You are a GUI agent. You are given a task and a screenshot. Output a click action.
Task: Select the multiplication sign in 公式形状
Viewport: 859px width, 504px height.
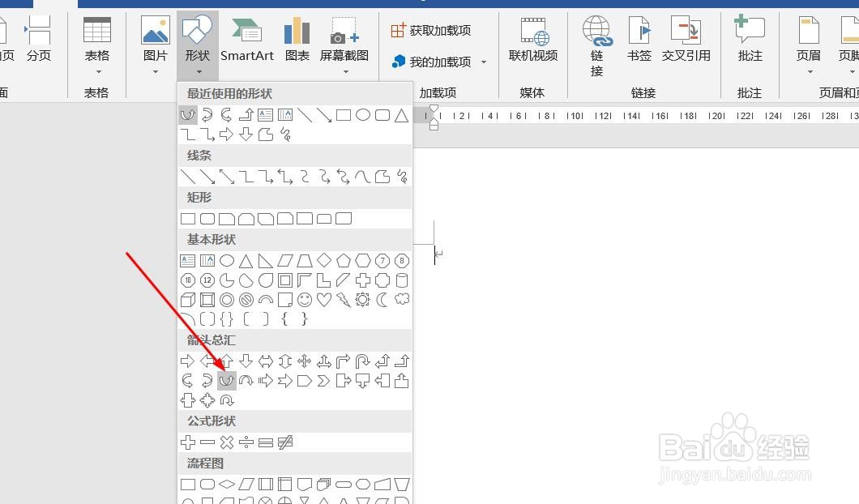point(227,442)
